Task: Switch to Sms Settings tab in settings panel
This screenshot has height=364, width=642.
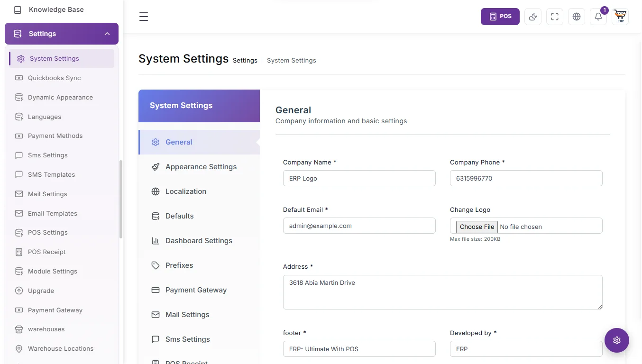Action: coord(199,339)
